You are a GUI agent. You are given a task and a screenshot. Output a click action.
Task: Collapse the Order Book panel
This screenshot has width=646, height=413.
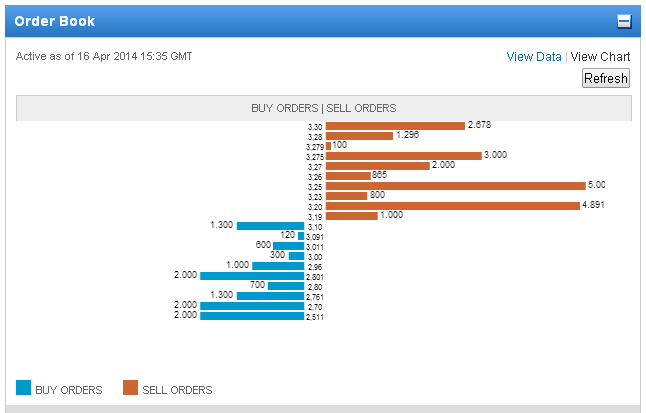point(624,21)
